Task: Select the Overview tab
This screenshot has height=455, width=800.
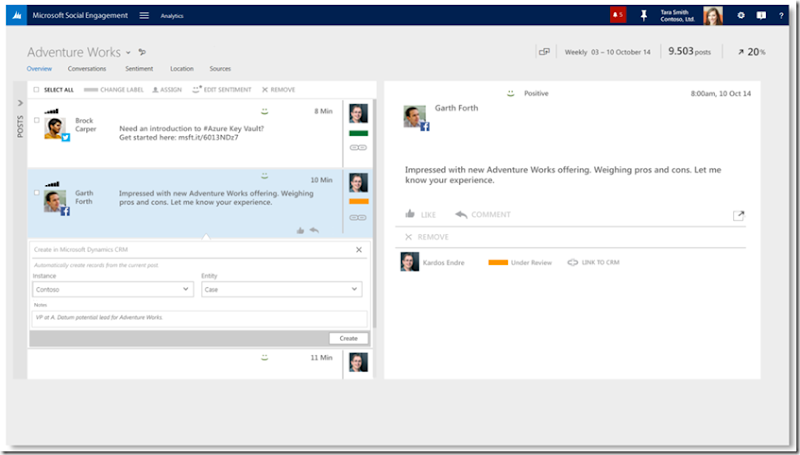Action: click(x=39, y=68)
